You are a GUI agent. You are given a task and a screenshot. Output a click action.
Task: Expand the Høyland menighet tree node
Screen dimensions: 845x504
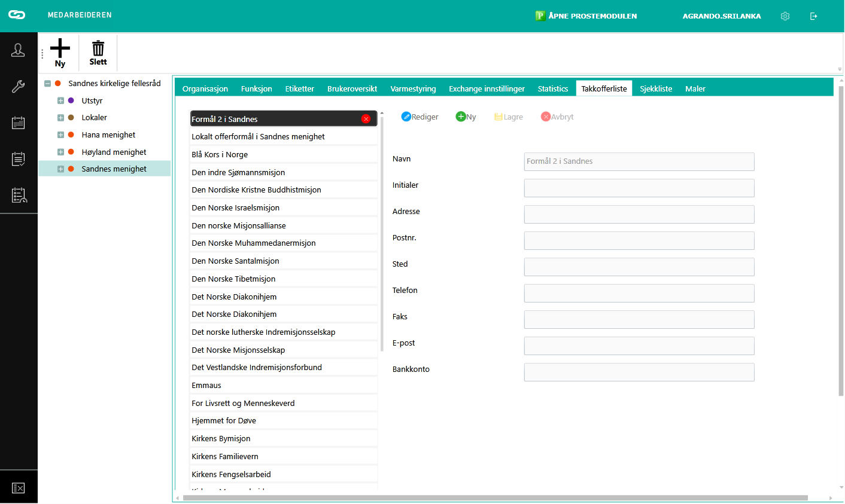click(60, 152)
